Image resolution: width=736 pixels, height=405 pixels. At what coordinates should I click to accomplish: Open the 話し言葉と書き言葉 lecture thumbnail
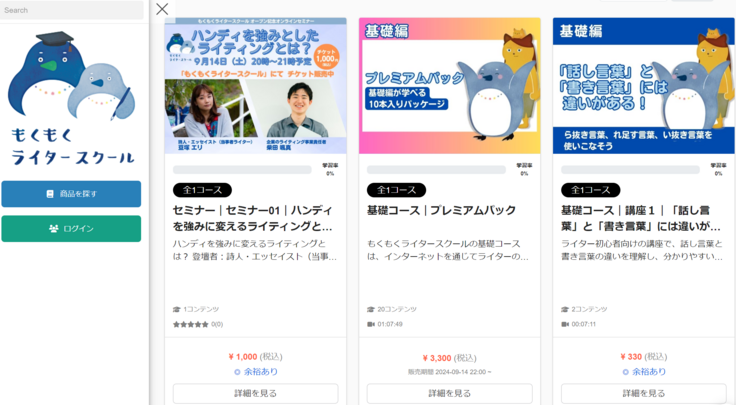(644, 86)
